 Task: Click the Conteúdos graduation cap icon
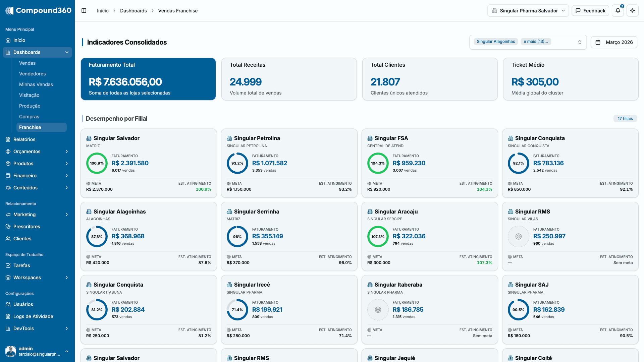point(8,188)
